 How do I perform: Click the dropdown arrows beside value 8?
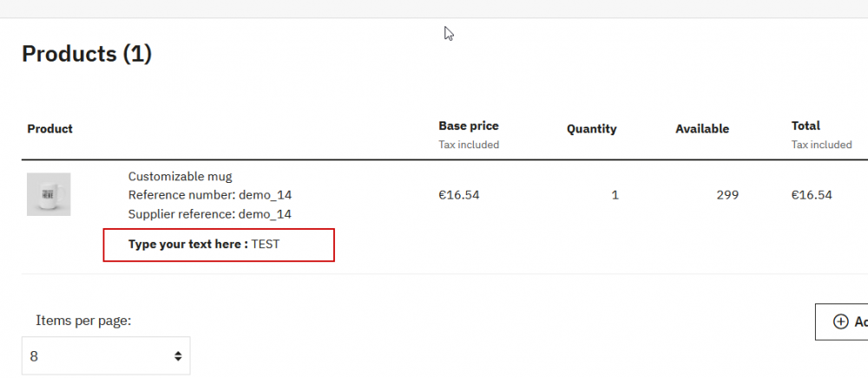pos(178,356)
